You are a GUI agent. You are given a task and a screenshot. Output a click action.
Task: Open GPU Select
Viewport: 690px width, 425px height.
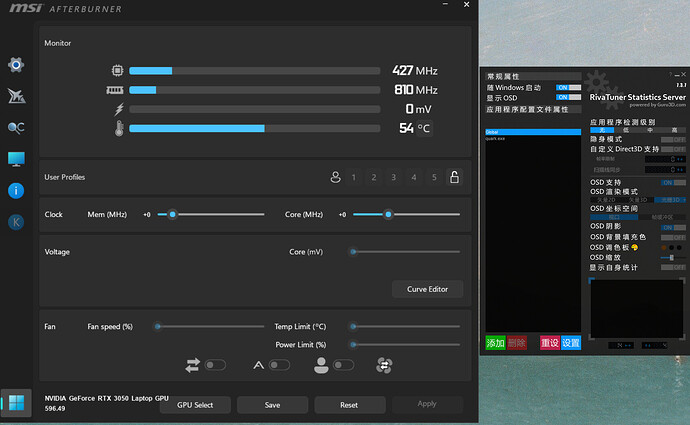point(195,405)
